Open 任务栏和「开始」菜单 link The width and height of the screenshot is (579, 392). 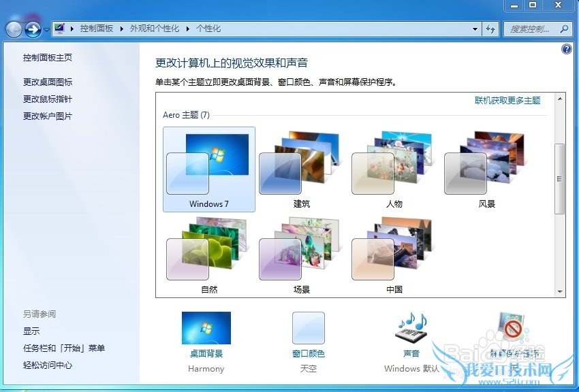[x=64, y=348]
